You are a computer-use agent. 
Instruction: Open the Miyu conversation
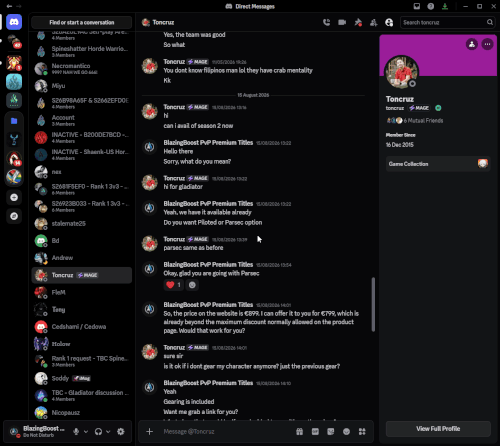coord(82,86)
